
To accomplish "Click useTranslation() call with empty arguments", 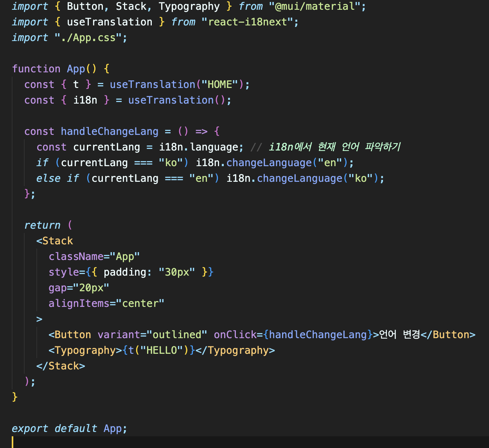I will 177,100.
